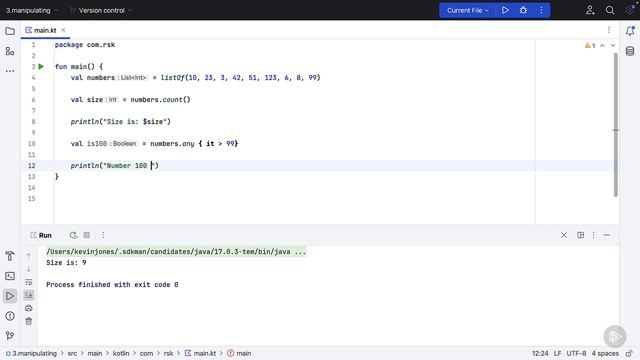Open the Notifications bell icon
Image resolution: width=640 pixels, height=360 pixels.
tap(630, 31)
